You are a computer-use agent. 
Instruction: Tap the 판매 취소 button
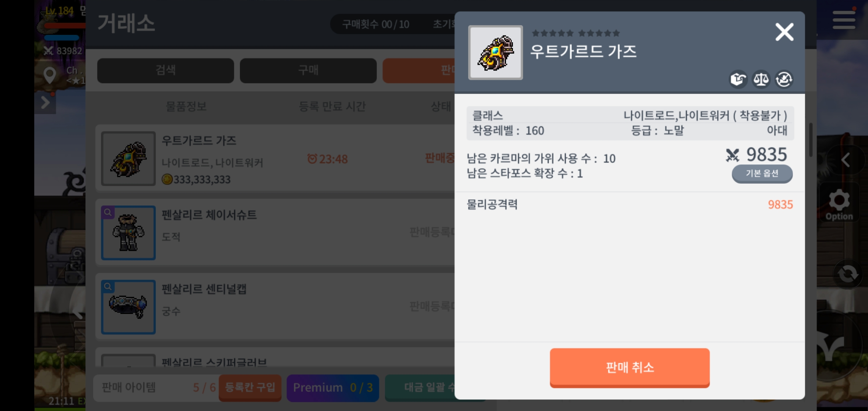[x=630, y=368]
